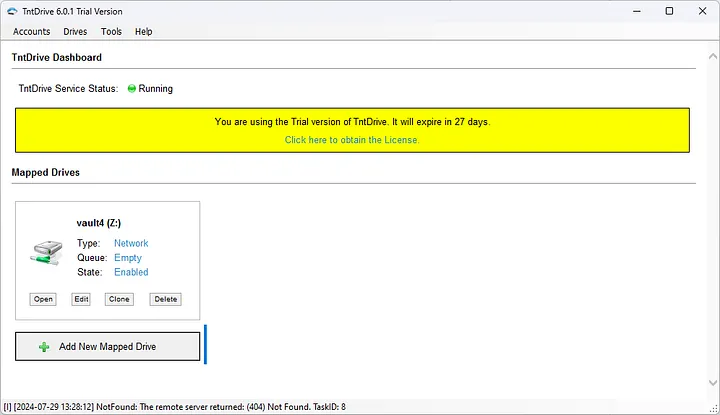Click the NotFound 404 status bar message
Screen dimensions: 720x415
tap(174, 407)
